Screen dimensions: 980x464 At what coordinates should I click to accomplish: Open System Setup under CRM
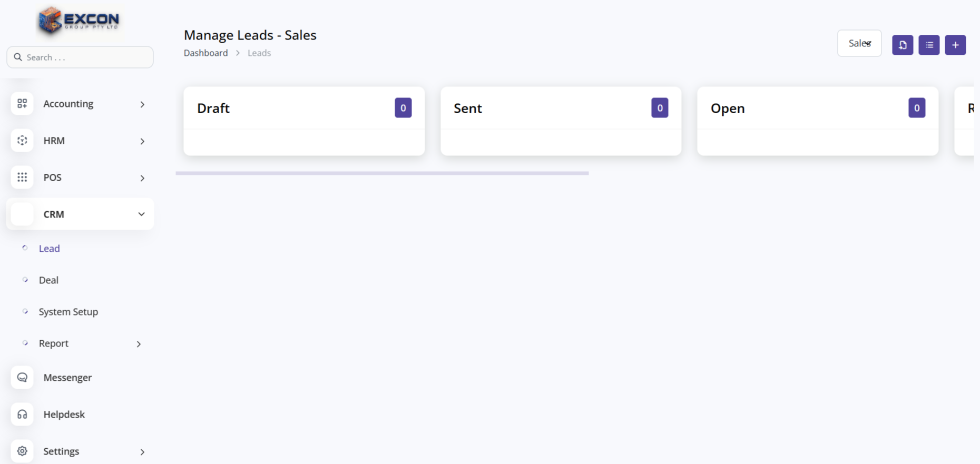click(68, 312)
